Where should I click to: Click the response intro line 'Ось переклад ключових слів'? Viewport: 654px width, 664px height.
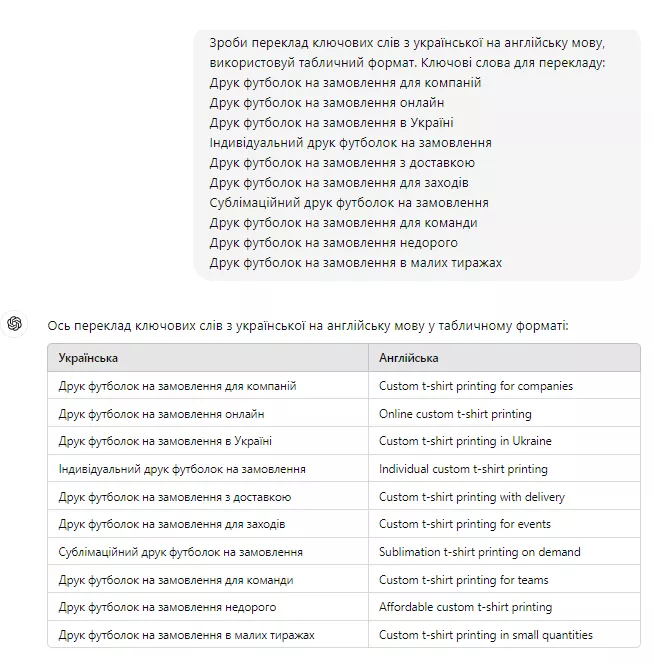click(x=307, y=326)
